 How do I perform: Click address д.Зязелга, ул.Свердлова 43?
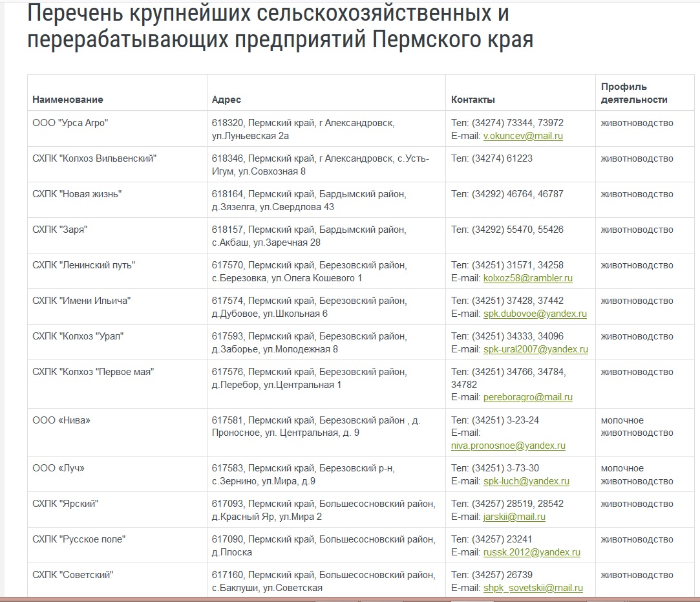(x=309, y=200)
